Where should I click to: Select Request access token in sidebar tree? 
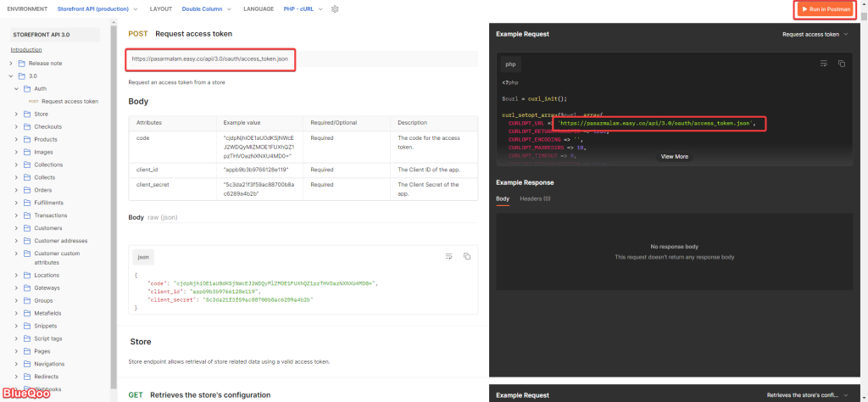point(70,101)
